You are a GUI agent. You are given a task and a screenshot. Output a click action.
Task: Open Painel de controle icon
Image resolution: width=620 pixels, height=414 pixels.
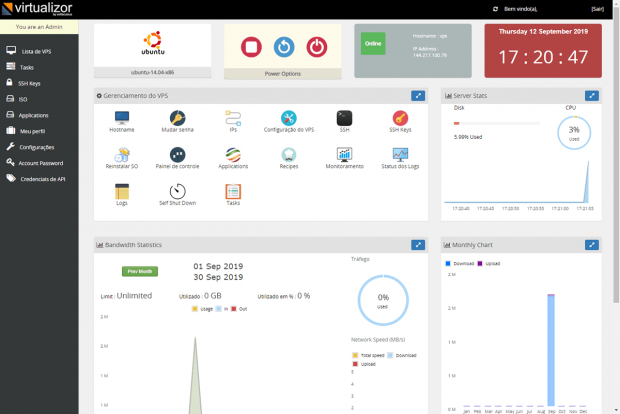pos(178,155)
